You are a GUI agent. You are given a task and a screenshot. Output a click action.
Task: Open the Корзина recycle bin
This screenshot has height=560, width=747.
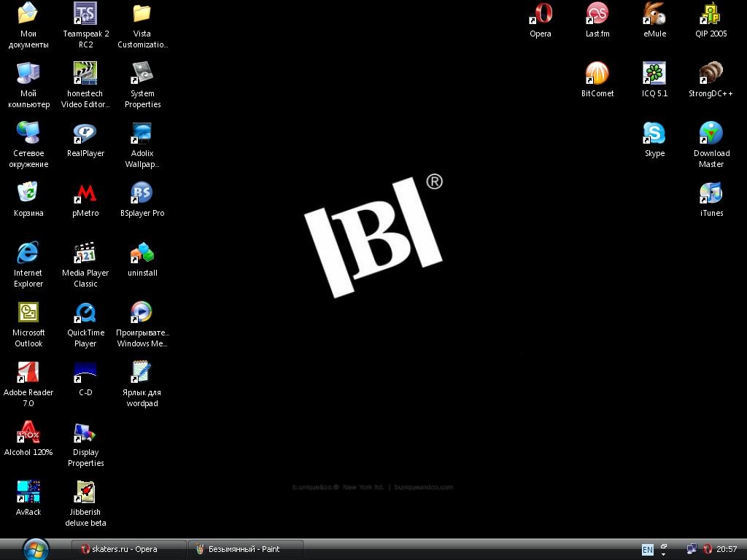coord(28,194)
